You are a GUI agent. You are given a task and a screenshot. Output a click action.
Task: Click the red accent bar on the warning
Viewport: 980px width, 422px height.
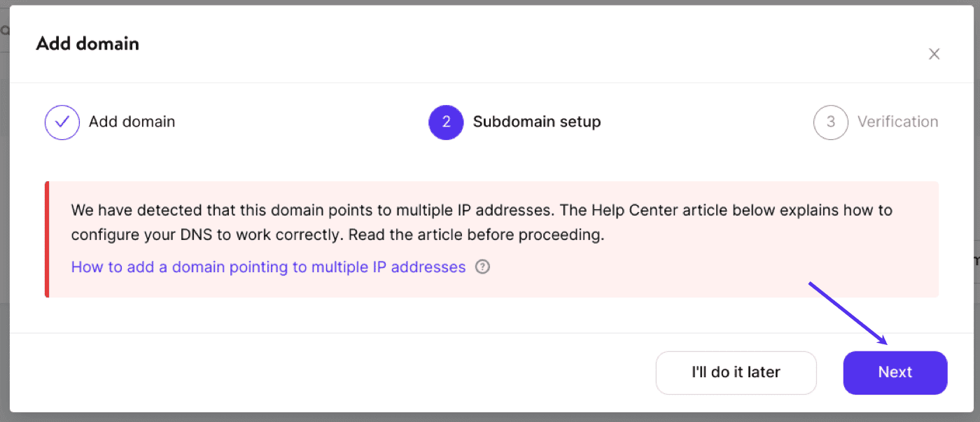coord(46,239)
